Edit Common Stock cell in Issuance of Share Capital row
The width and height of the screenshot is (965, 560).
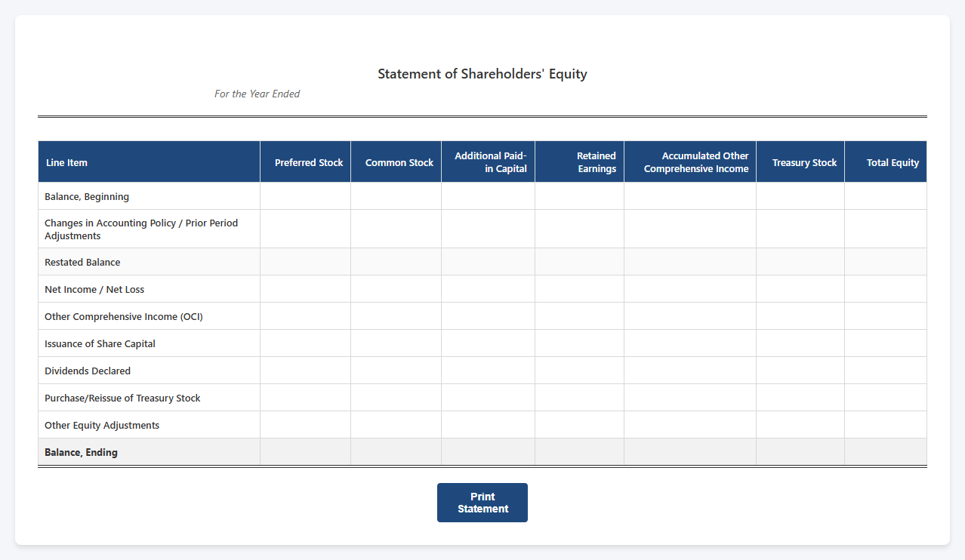click(396, 343)
